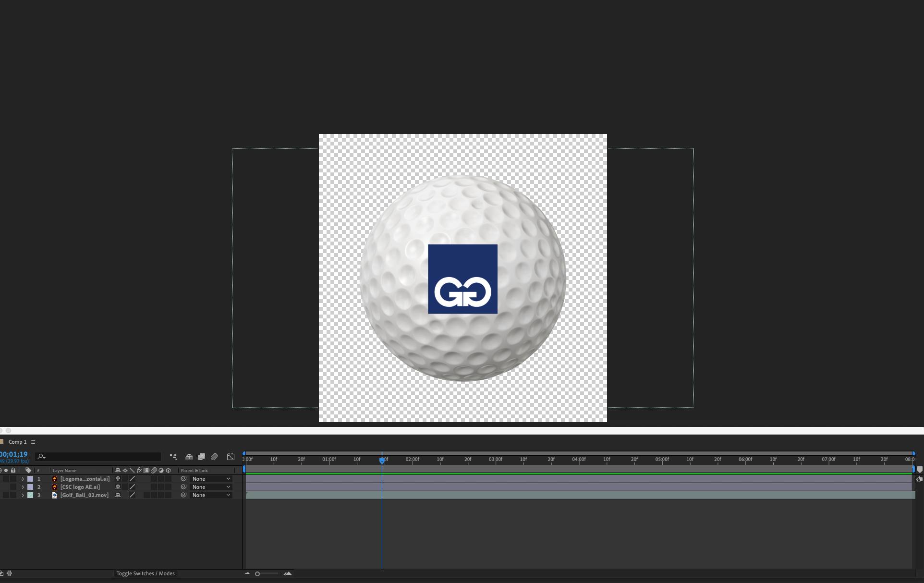Toggle Quality switch on Golf_Ball_02.mov
924x583 pixels.
132,495
